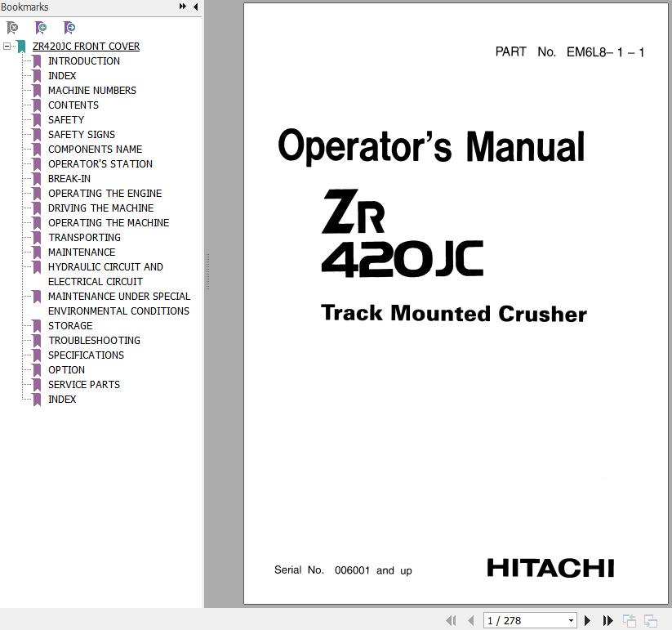
Task: Open the DRIVING THE MACHINE bookmark
Action: pyautogui.click(x=100, y=208)
